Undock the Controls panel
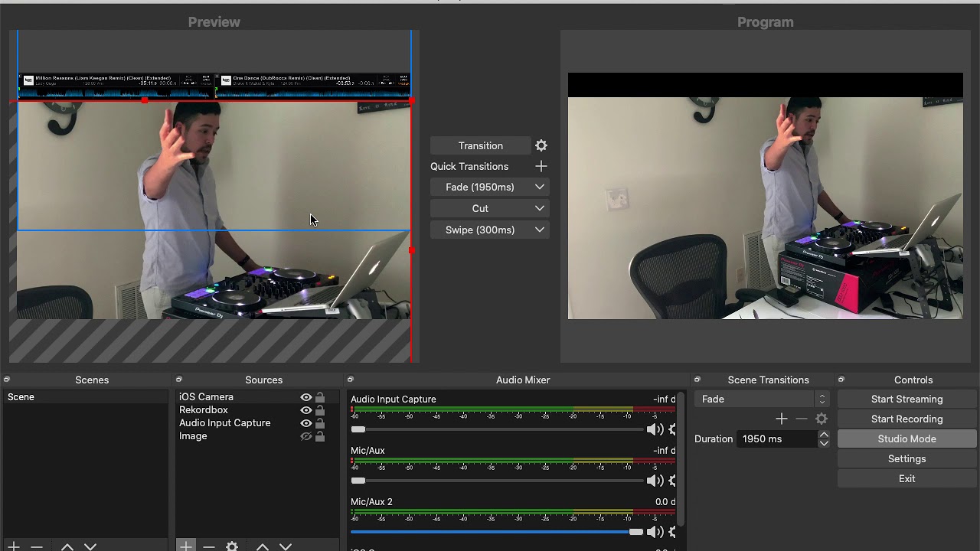 (841, 380)
